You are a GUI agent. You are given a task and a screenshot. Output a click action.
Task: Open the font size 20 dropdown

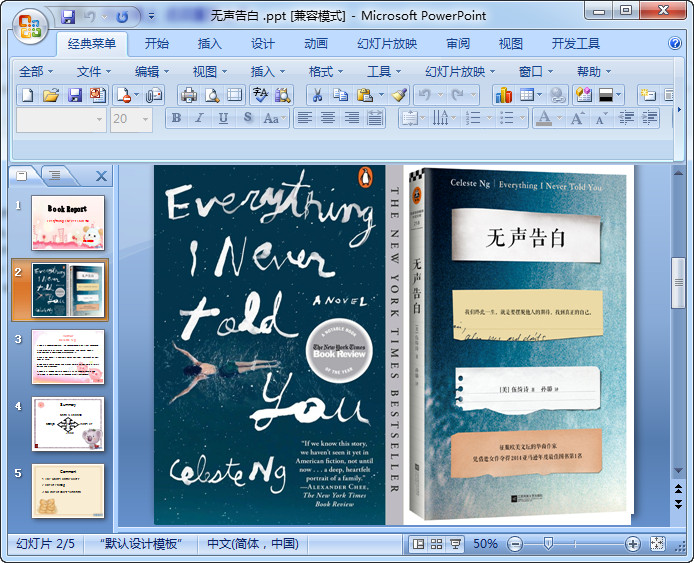point(145,119)
